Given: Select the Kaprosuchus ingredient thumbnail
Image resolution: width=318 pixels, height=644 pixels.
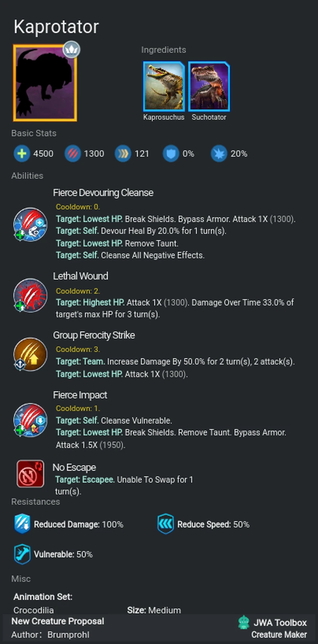Looking at the screenshot, I should pos(164,86).
